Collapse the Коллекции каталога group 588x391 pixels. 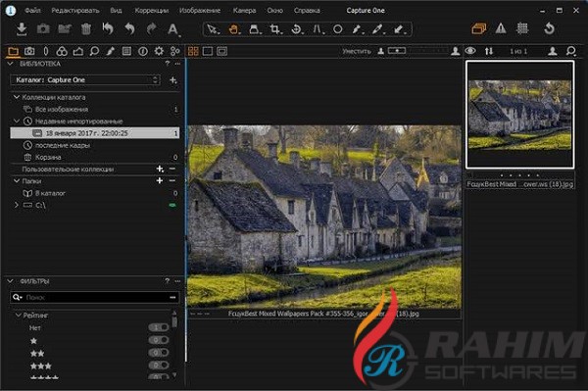click(x=17, y=97)
